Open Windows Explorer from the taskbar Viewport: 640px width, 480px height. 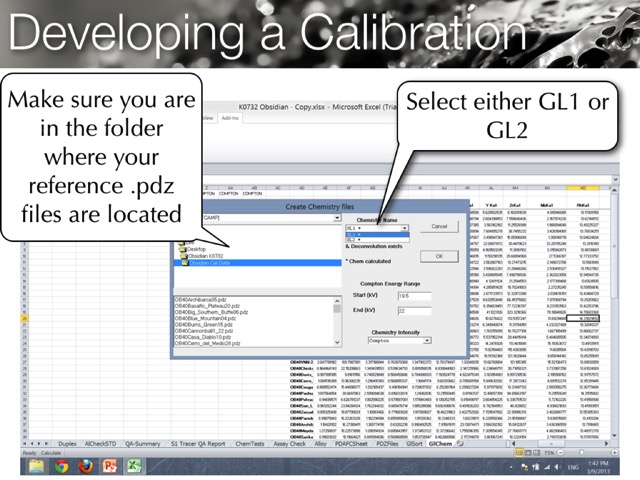pos(35,466)
